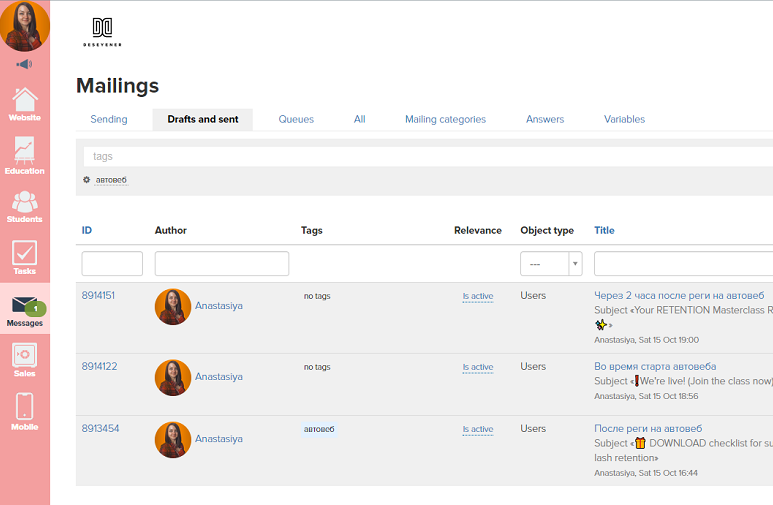Open the Education sidebar icon
This screenshot has height=505, width=773.
point(25,155)
